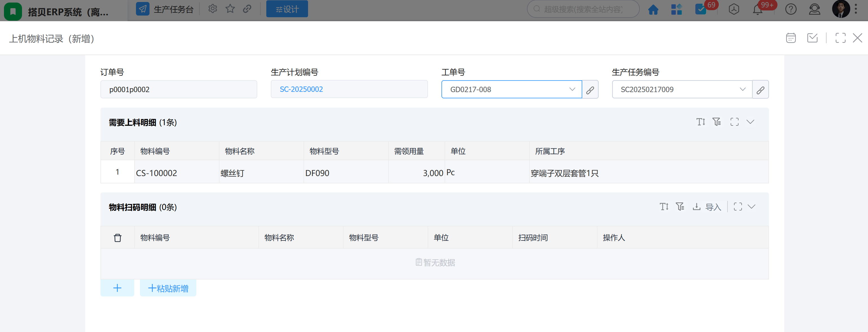Click the 设计 design button

click(287, 9)
